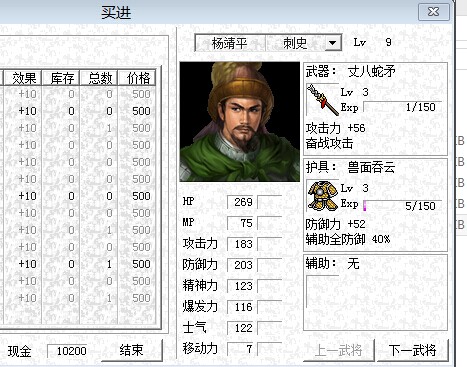Click the 刺史 class field
Screen dimensions: 467x367
pos(295,43)
